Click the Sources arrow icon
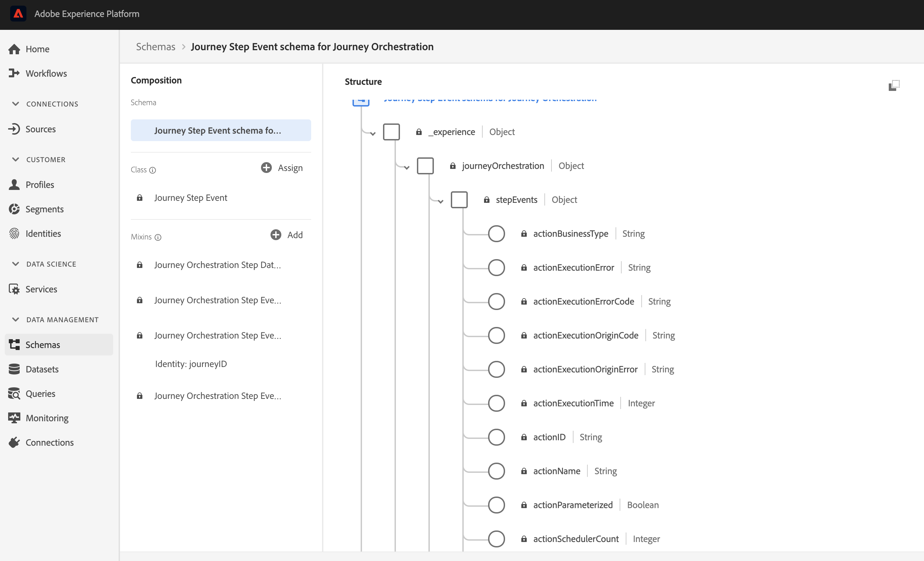 click(x=14, y=129)
